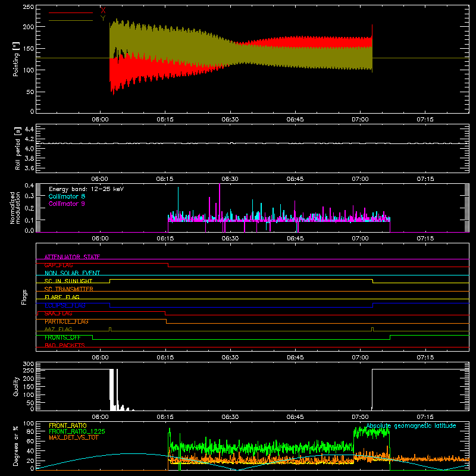Click the FRONTS_OFF flag label
The width and height of the screenshot is (476, 476).
[62, 337]
